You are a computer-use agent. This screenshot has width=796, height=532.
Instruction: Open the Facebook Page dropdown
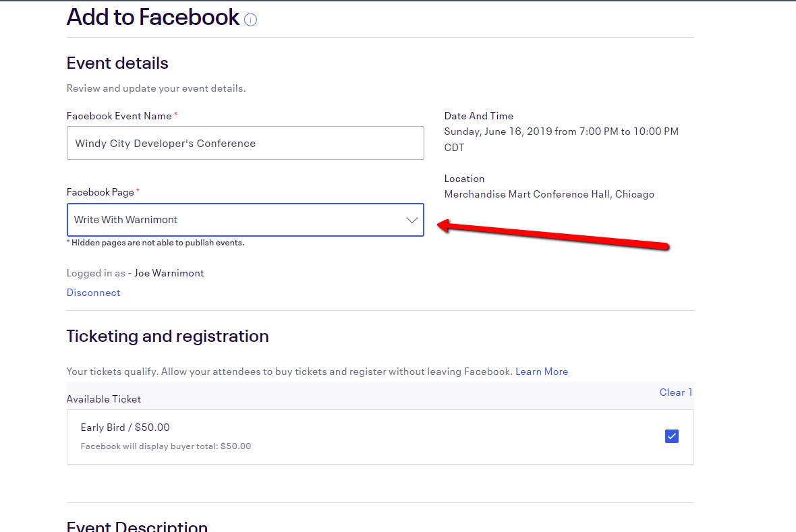245,220
